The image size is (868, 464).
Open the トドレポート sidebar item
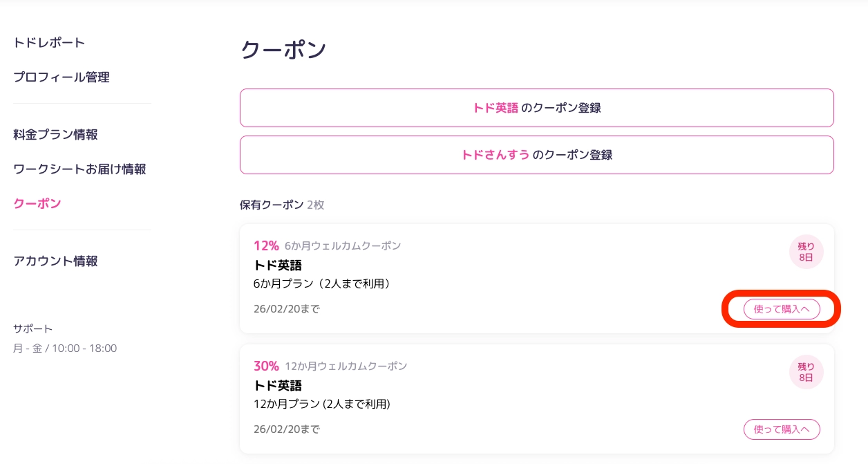[49, 43]
